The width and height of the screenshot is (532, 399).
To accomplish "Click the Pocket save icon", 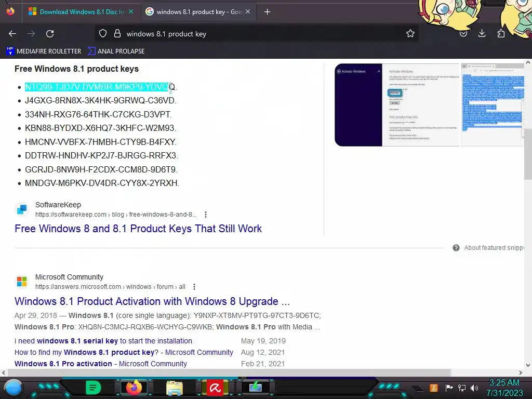I will [x=463, y=34].
